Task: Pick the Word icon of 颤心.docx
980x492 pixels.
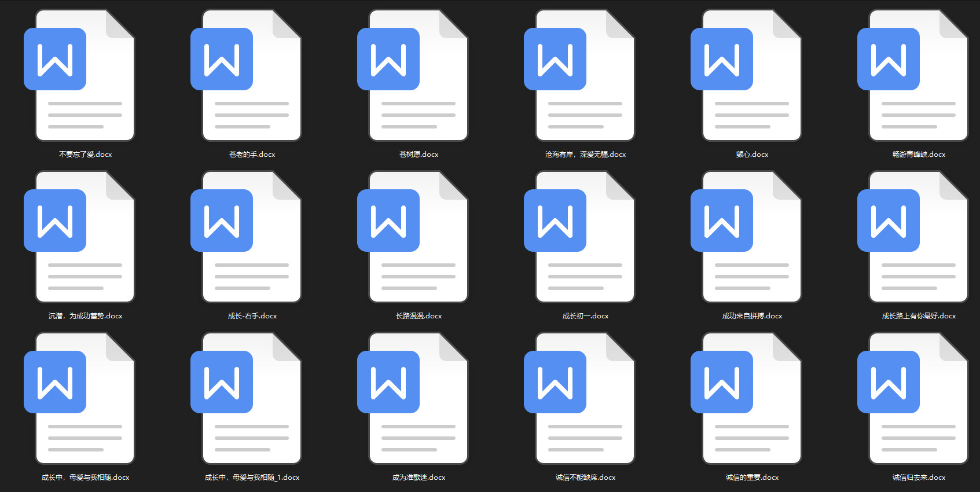Action: tap(746, 75)
